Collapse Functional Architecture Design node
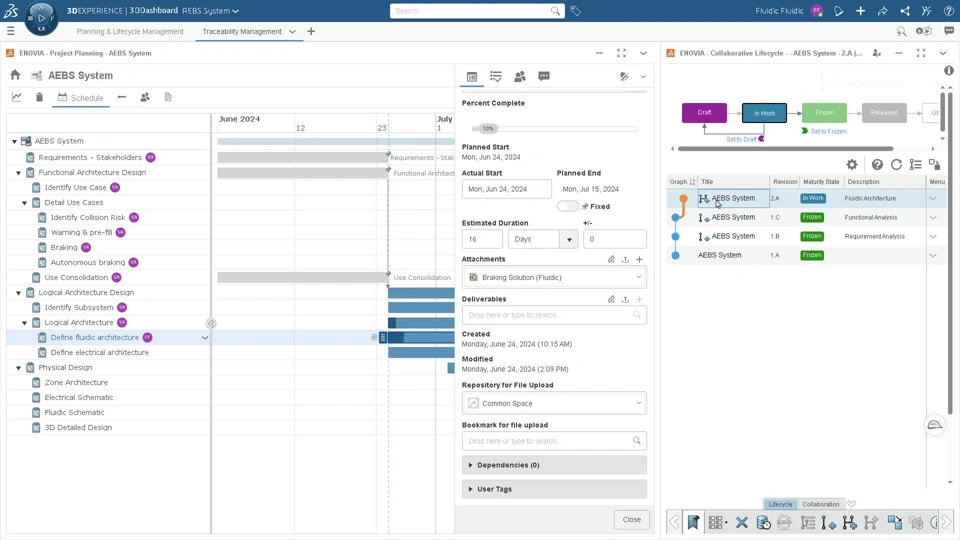Image resolution: width=960 pixels, height=540 pixels. (x=18, y=173)
